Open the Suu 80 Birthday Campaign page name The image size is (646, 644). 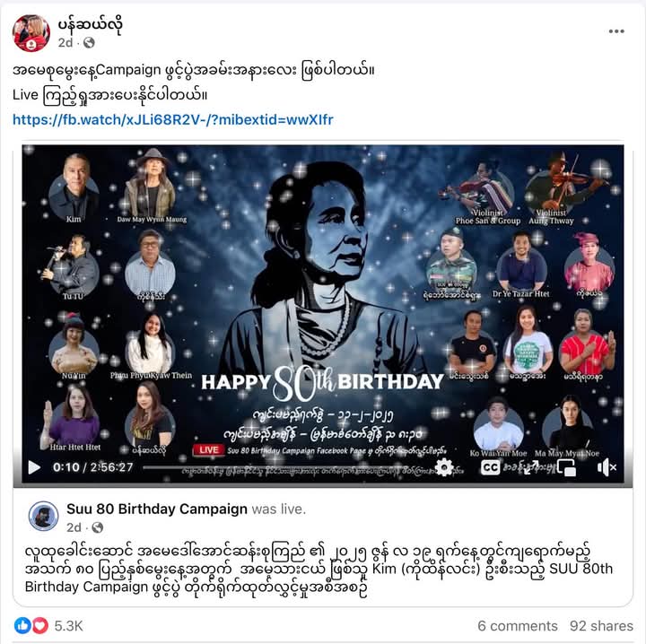tap(157, 509)
